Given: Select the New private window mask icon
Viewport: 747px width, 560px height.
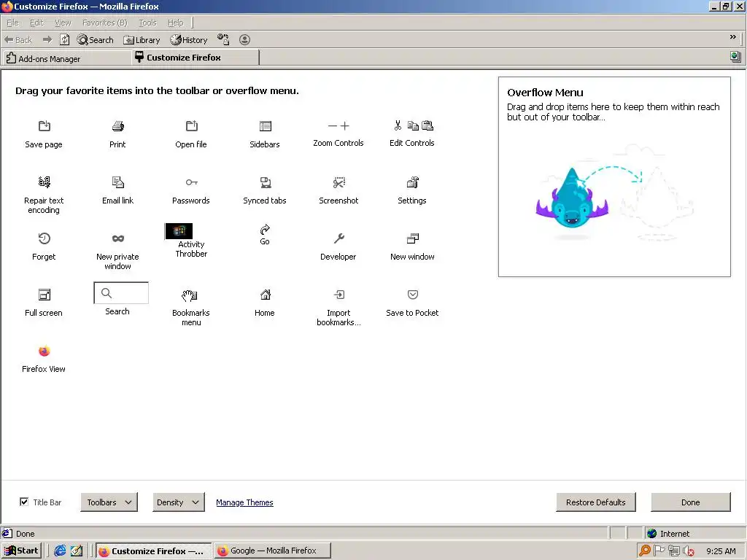Looking at the screenshot, I should tap(117, 238).
